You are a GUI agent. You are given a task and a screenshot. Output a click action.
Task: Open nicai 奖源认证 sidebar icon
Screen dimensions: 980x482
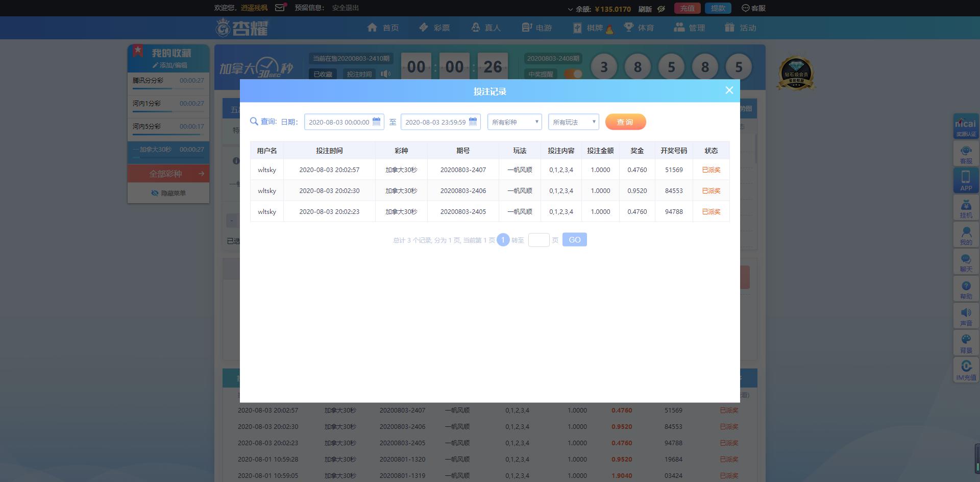coord(966,126)
